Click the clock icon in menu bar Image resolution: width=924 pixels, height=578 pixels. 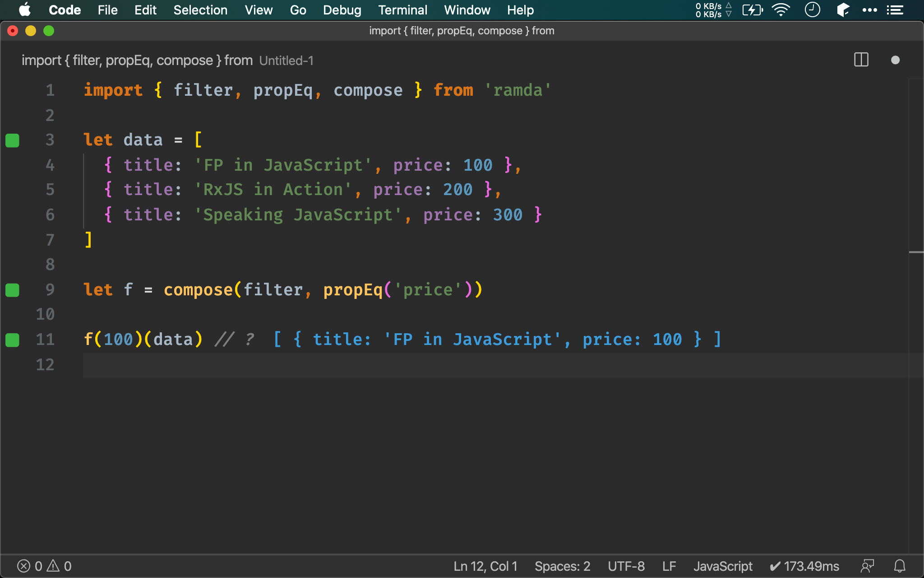pos(812,10)
